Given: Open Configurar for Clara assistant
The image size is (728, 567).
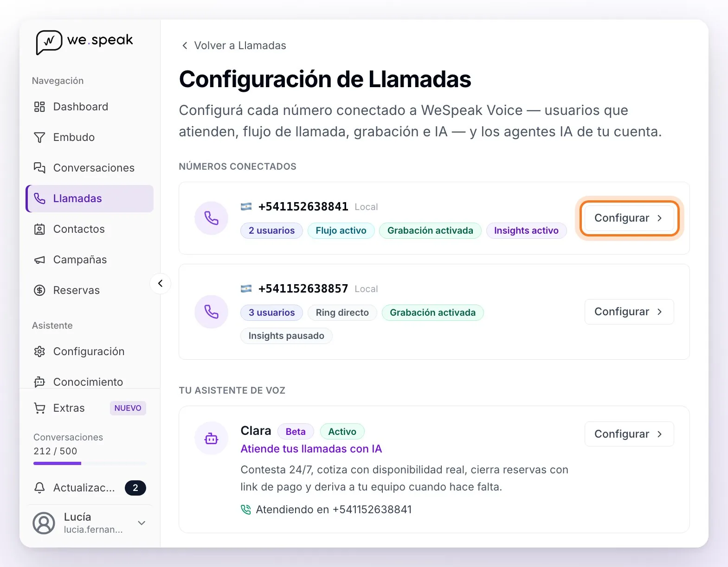Looking at the screenshot, I should coord(629,434).
